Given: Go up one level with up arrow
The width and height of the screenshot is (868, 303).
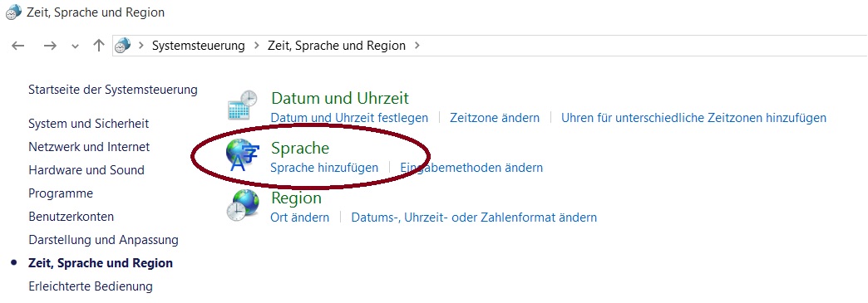Looking at the screenshot, I should pyautogui.click(x=99, y=46).
